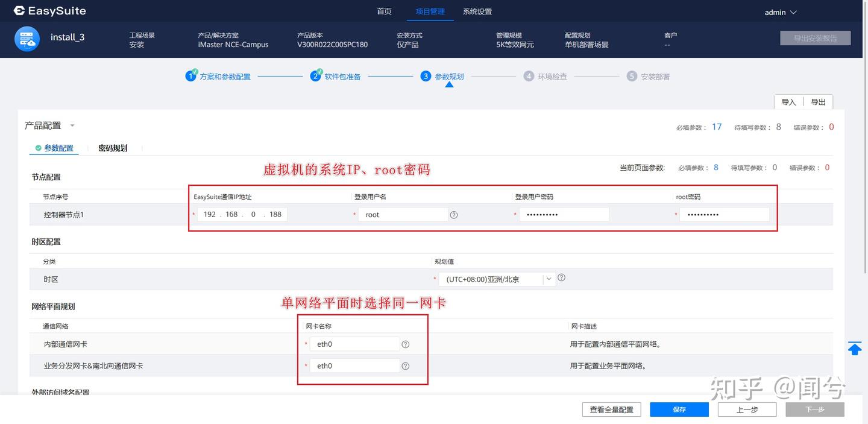
Task: Go to 首页 from the navigation bar
Action: (384, 11)
